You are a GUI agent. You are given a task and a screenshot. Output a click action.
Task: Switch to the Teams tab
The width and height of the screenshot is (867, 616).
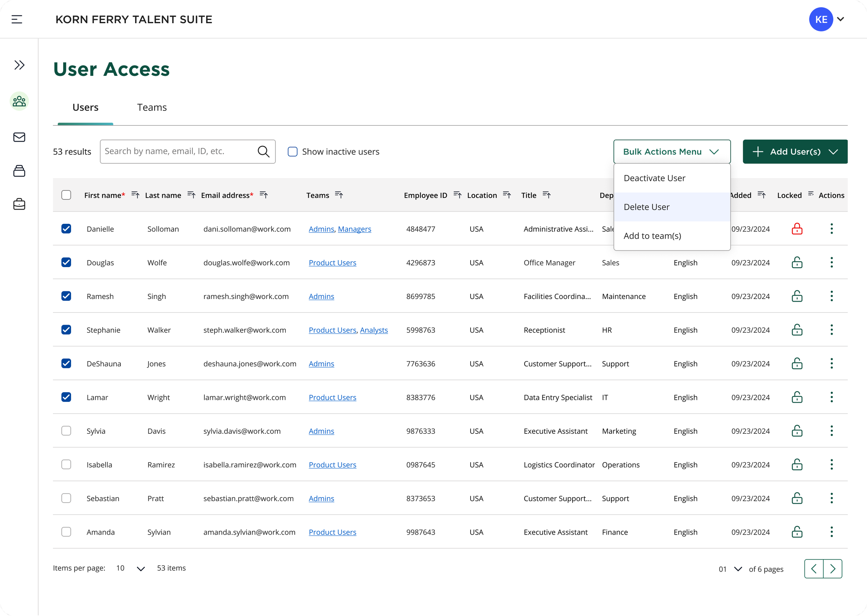pyautogui.click(x=152, y=107)
